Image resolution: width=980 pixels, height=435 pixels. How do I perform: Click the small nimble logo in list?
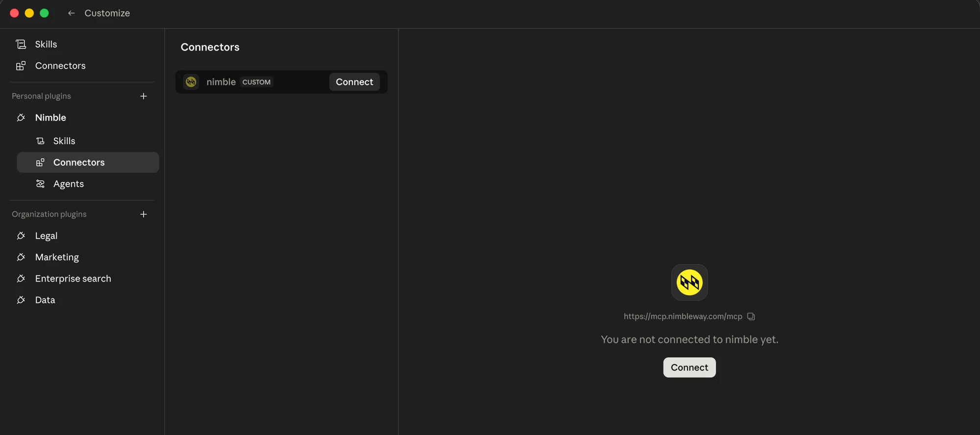coord(191,82)
